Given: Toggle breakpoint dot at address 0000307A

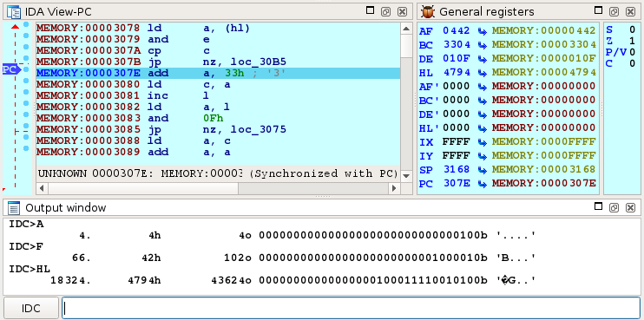Looking at the screenshot, I should click(26, 47).
